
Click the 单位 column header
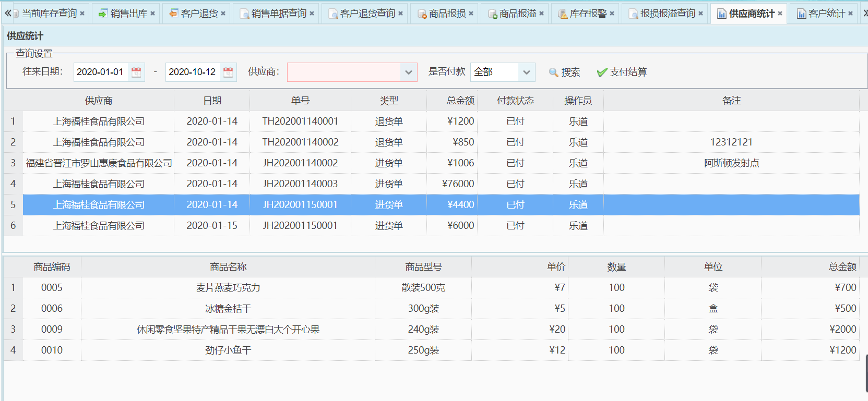point(713,267)
